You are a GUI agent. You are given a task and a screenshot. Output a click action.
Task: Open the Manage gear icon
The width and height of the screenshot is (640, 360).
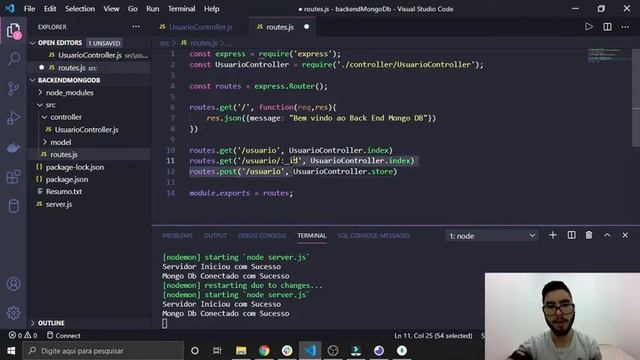pos(13,313)
